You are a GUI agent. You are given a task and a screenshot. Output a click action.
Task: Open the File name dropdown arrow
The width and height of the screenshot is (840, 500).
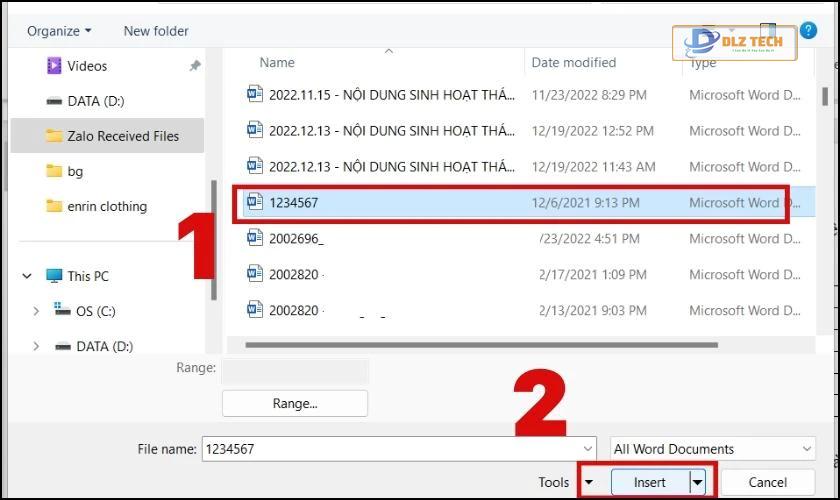point(588,449)
